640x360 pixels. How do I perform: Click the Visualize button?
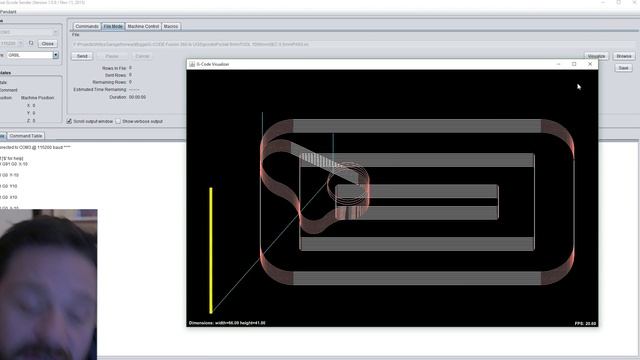coord(596,56)
